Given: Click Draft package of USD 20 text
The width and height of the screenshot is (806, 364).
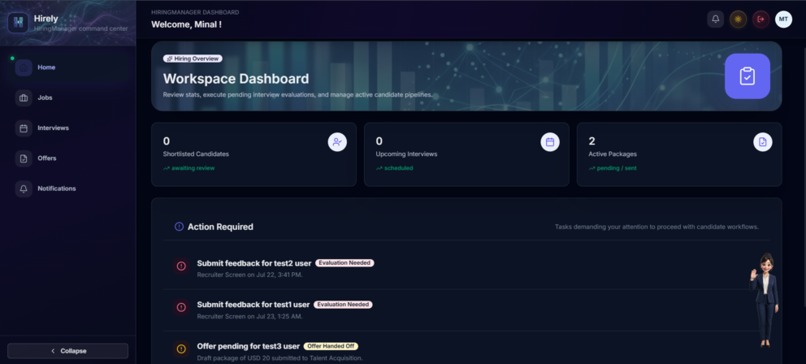Looking at the screenshot, I should 280,358.
